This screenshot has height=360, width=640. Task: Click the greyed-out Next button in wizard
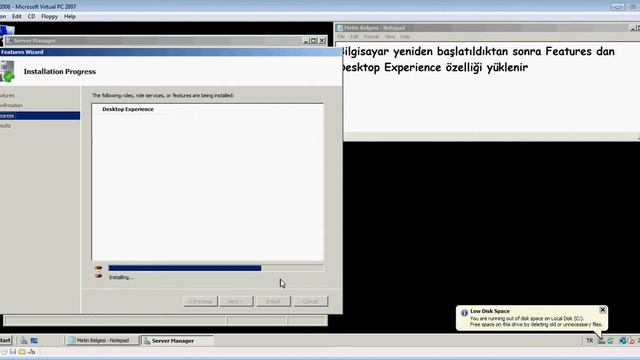coord(236,301)
